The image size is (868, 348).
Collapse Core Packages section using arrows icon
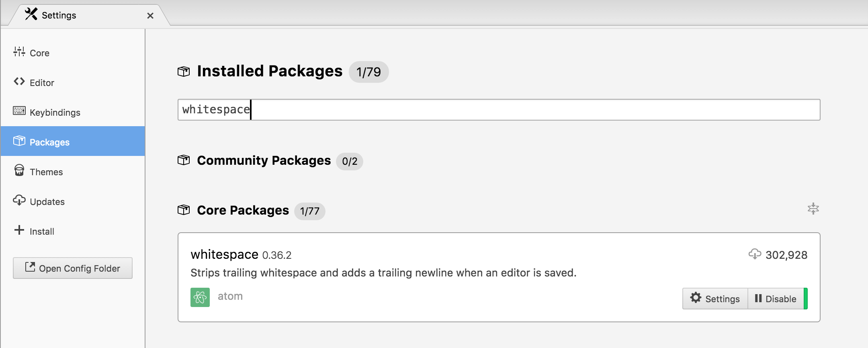point(813,209)
